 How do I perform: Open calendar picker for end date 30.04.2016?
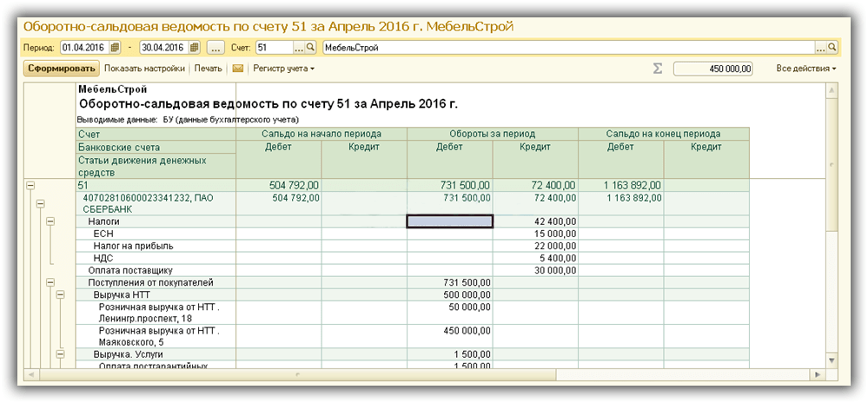click(194, 47)
